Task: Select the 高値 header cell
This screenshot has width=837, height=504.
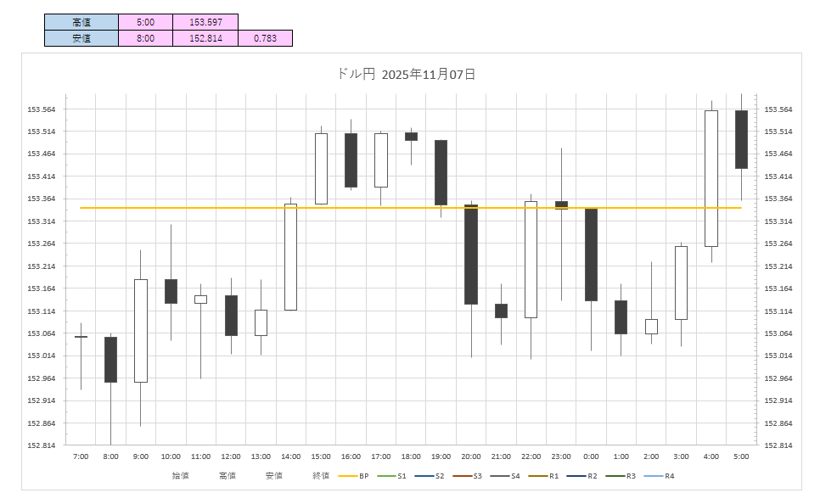Action: coord(81,21)
